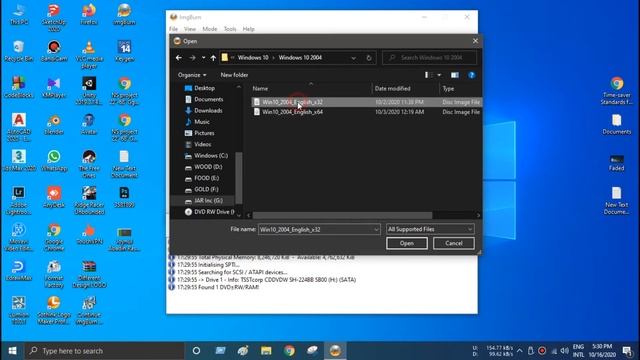Open the dialog Help icon
Image resolution: width=640 pixels, height=360 pixels.
pyautogui.click(x=471, y=75)
